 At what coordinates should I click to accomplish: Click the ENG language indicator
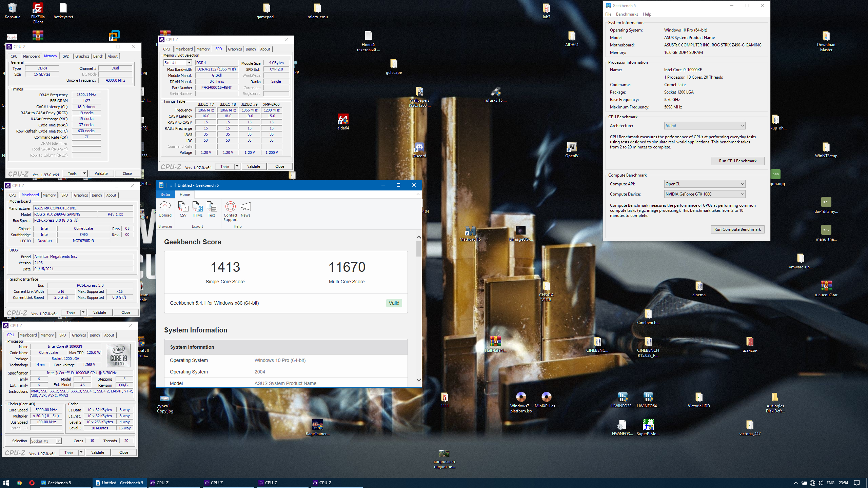click(830, 483)
